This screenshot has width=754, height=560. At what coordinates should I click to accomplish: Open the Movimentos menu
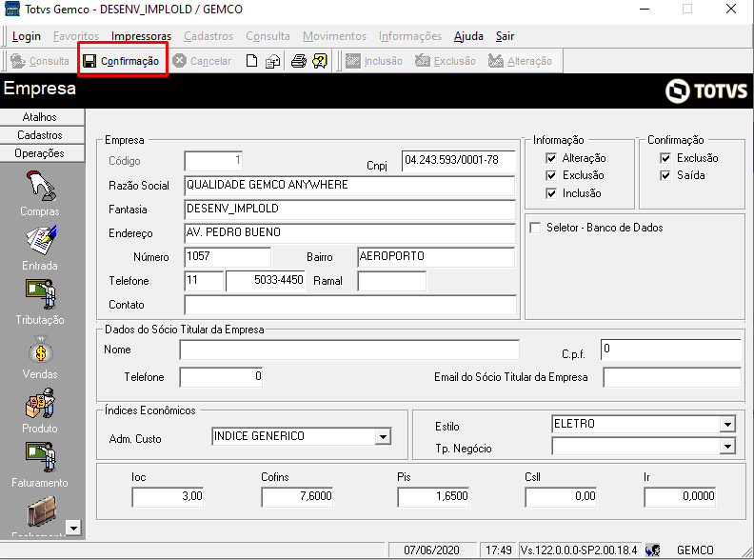click(334, 36)
